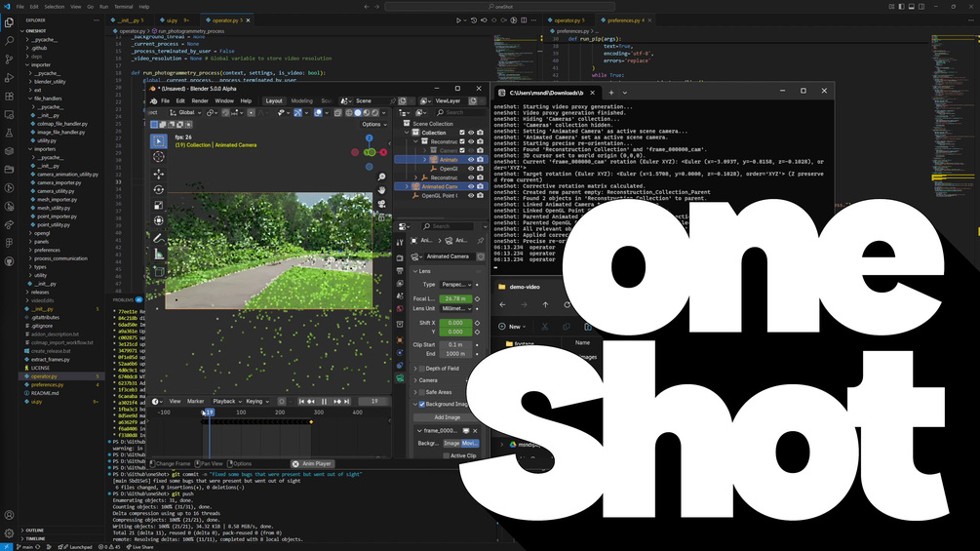Image resolution: width=980 pixels, height=551 pixels.
Task: Disable the Background Images checkbox
Action: click(x=422, y=404)
